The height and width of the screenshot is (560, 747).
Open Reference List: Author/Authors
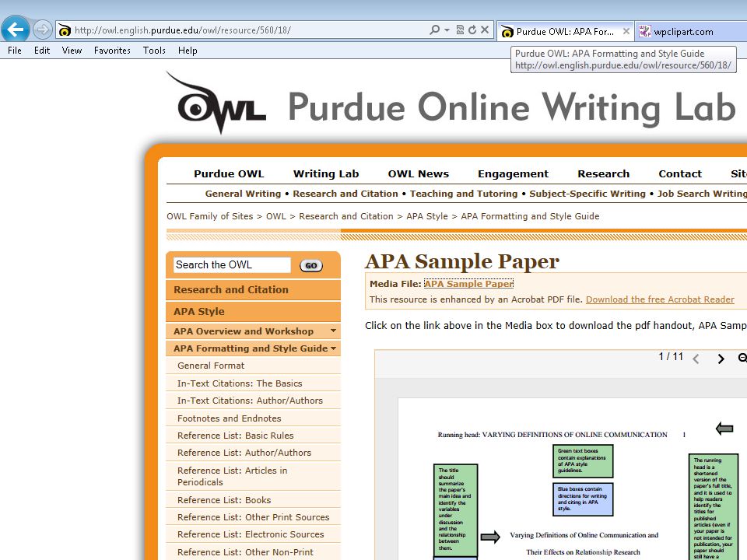(x=253, y=453)
